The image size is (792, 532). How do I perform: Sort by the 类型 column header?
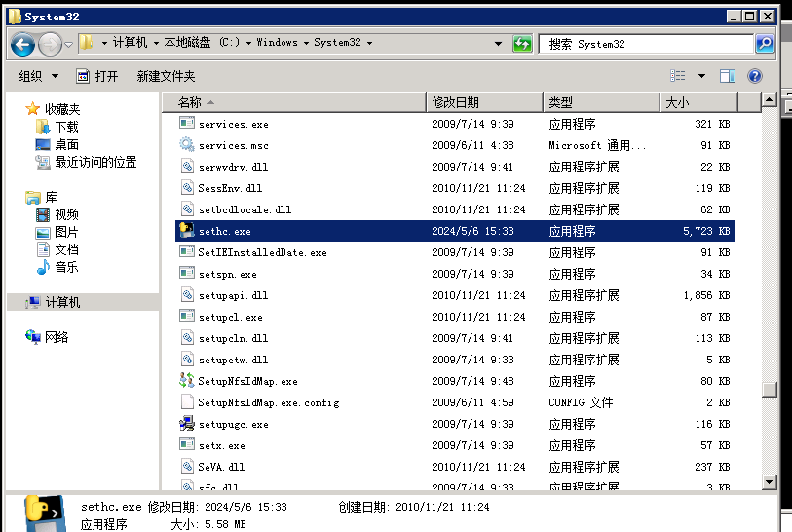(x=602, y=102)
